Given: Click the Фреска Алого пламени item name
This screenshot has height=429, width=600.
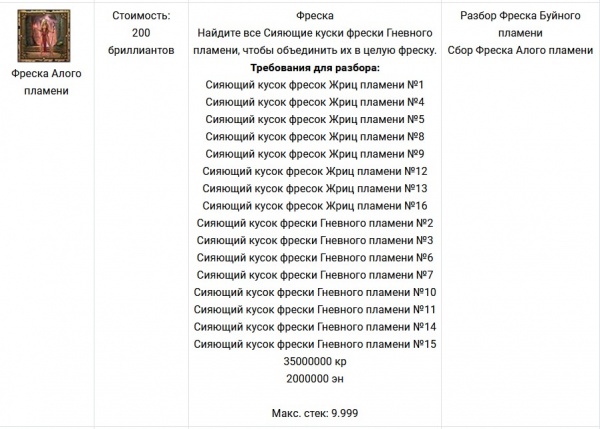Looking at the screenshot, I should pos(46,82).
